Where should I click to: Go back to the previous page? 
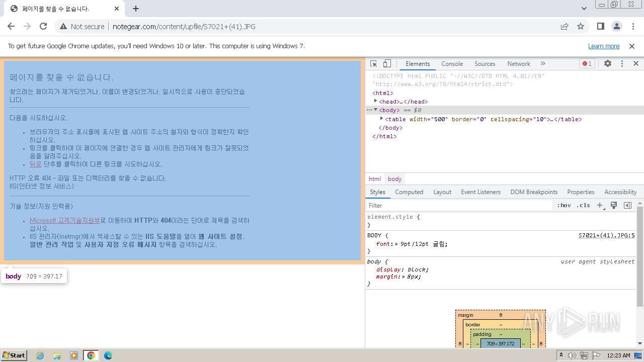(x=11, y=26)
